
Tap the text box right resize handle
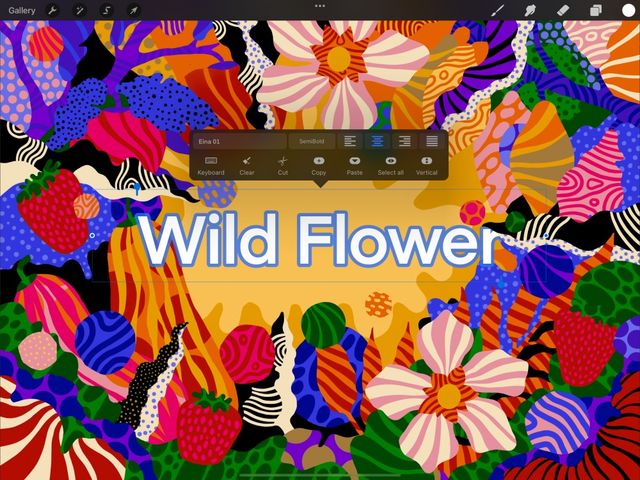pos(546,236)
